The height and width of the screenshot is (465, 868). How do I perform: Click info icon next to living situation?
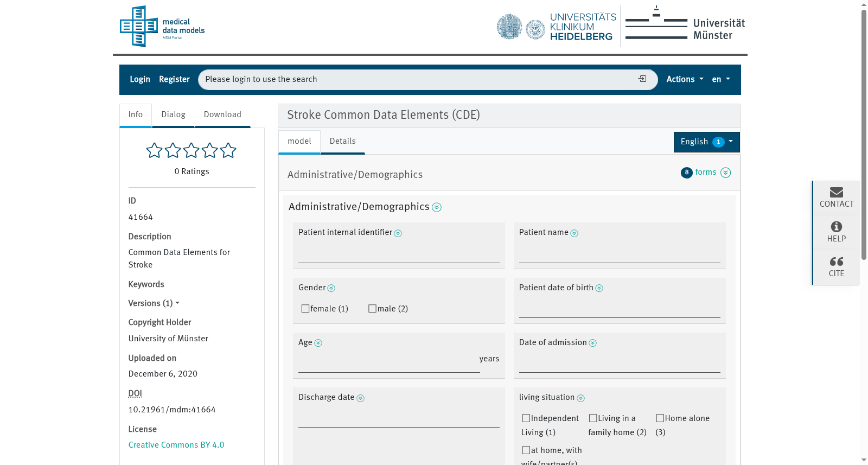click(x=581, y=398)
